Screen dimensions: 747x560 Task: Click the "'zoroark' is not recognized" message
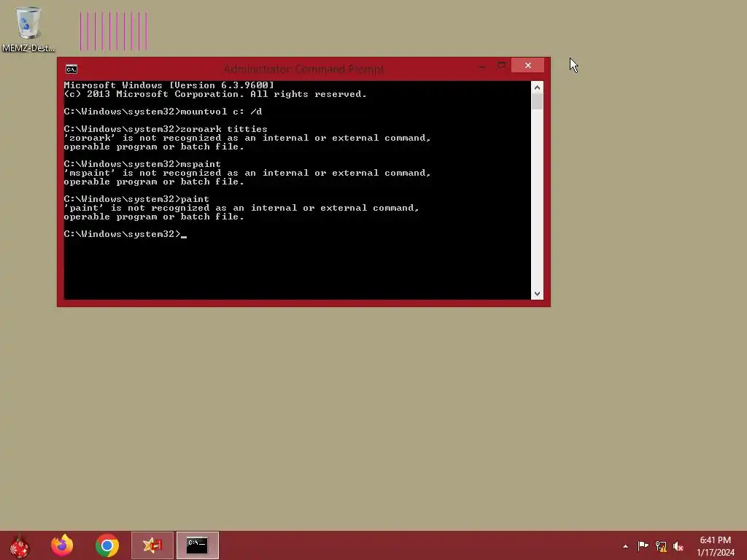coord(247,142)
